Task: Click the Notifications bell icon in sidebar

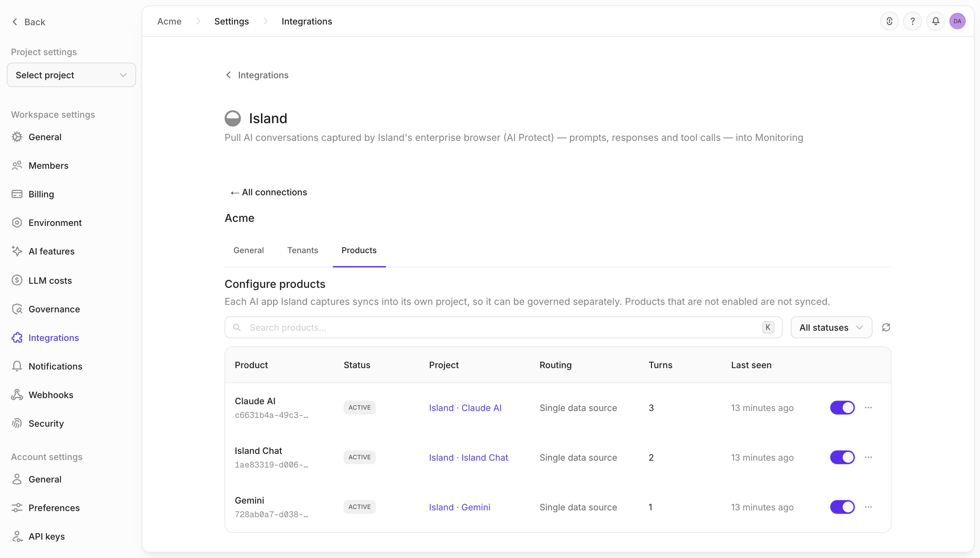Action: coord(17,366)
